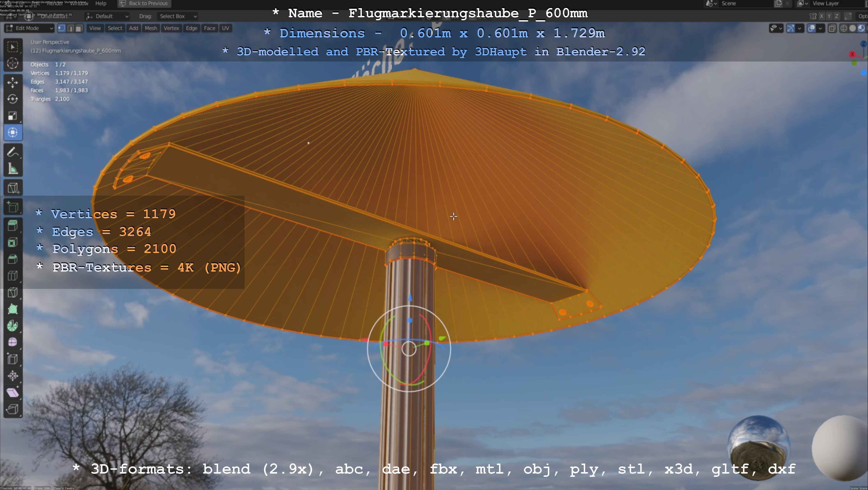
Task: Click the Z axis ball on navigation gizmo
Action: coord(864,44)
